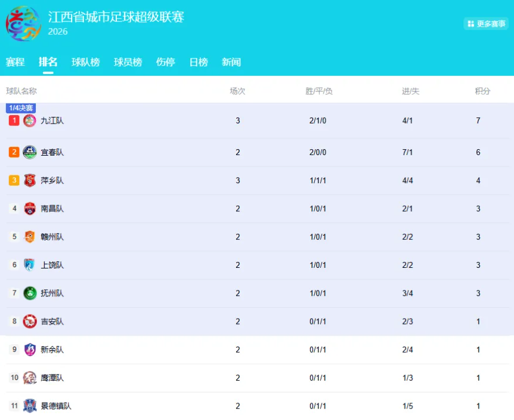Click the 九江队 team crest
The image size is (514, 420).
click(x=29, y=121)
